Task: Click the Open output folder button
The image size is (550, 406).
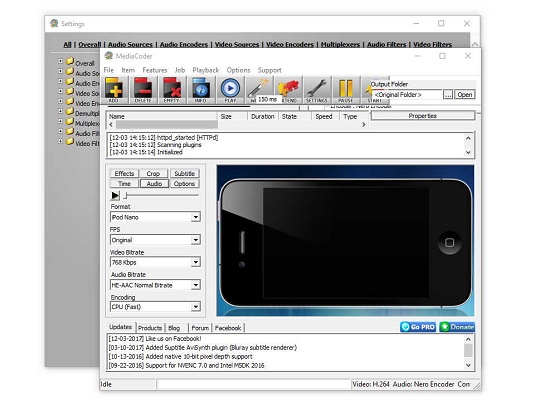Action: pyautogui.click(x=465, y=94)
